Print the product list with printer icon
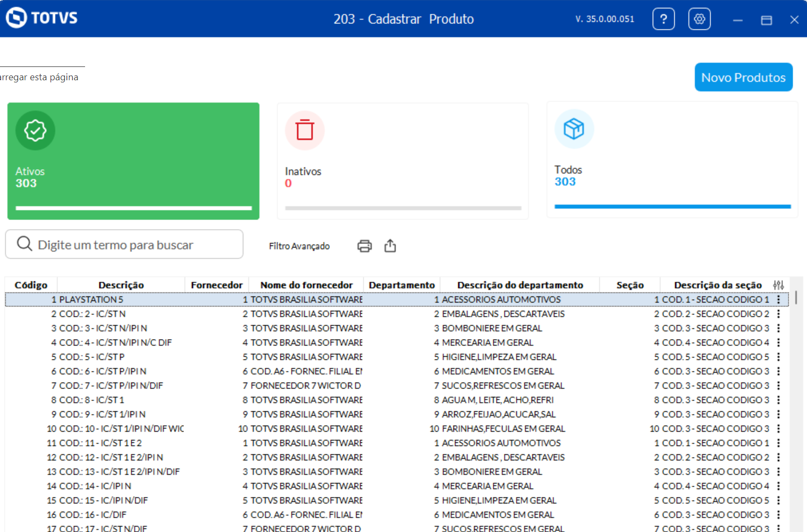The height and width of the screenshot is (532, 807). (x=365, y=246)
